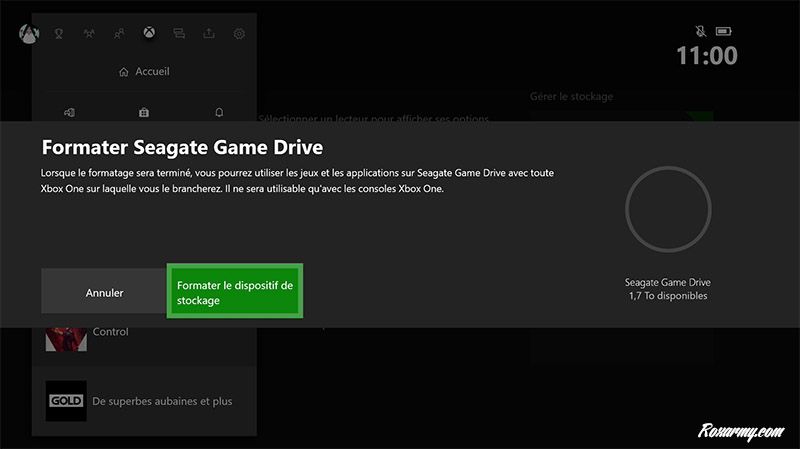Open the People friends tab icon
This screenshot has width=800, height=449.
(119, 33)
